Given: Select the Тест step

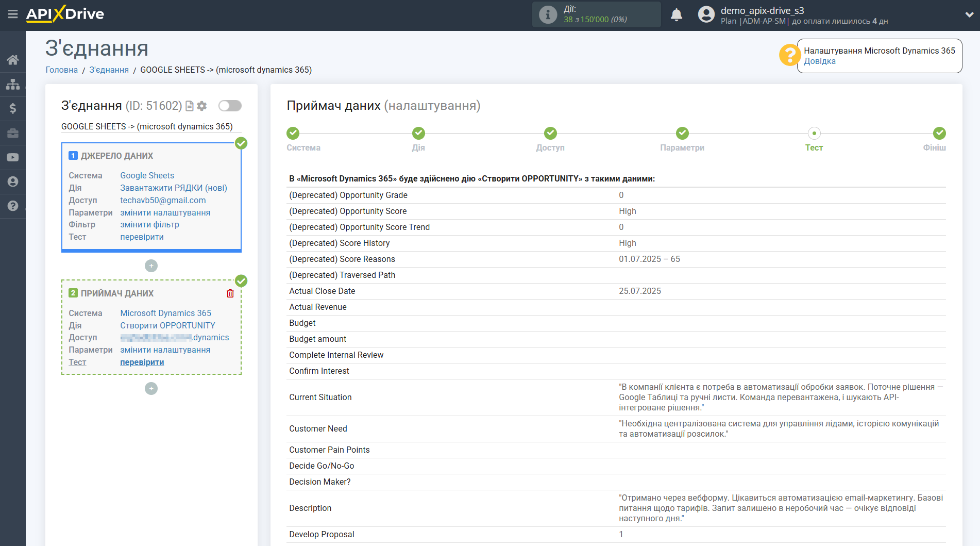Looking at the screenshot, I should click(x=814, y=133).
